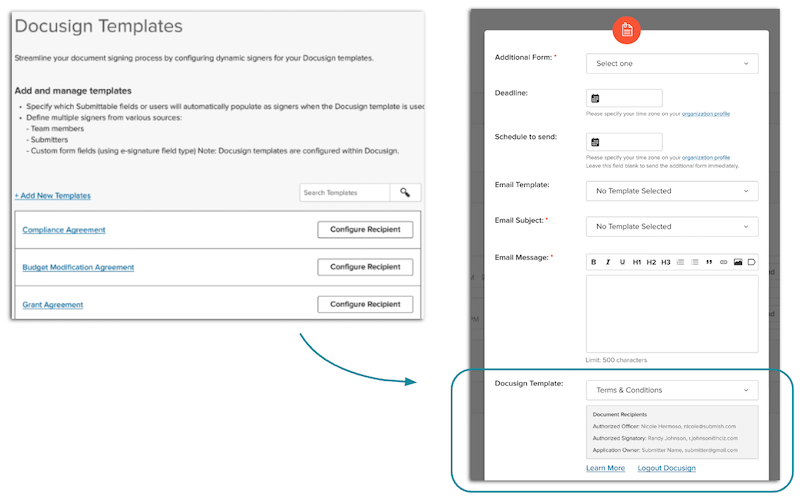800x496 pixels.
Task: Open the Email Subject dropdown
Action: tap(672, 227)
